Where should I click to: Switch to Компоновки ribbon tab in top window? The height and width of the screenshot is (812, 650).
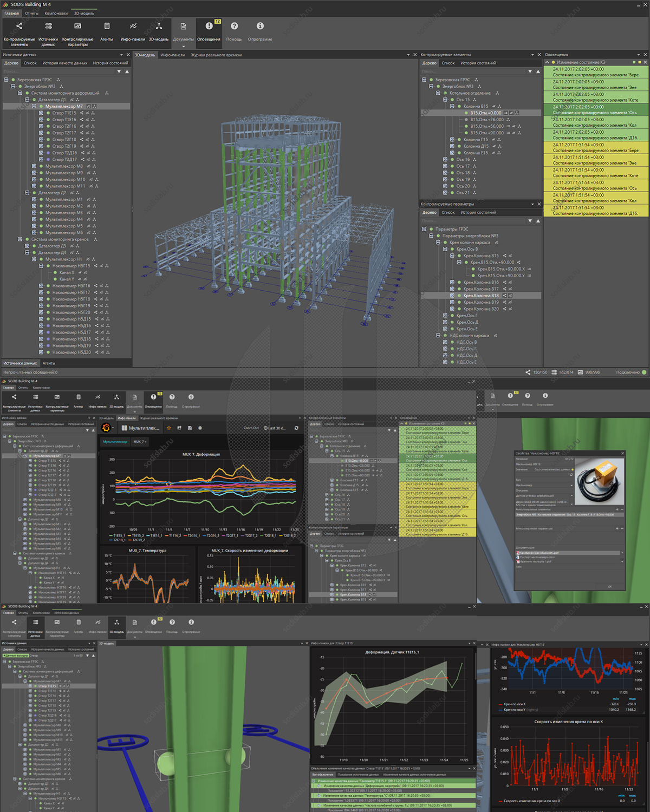pyautogui.click(x=56, y=13)
